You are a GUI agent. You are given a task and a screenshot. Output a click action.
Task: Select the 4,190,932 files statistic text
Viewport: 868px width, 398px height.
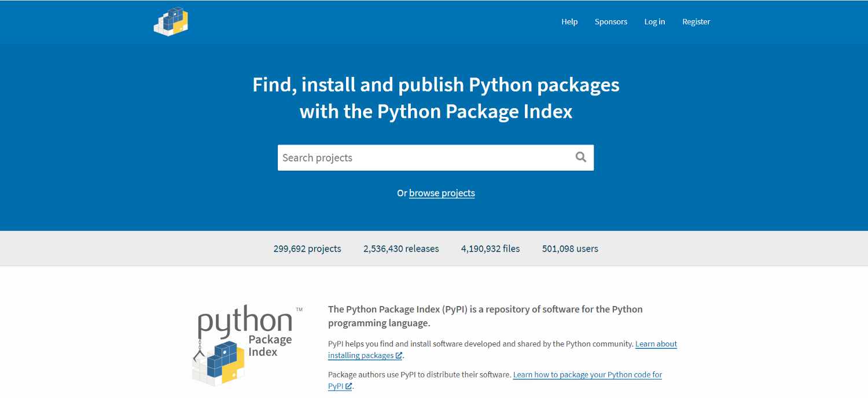(491, 249)
